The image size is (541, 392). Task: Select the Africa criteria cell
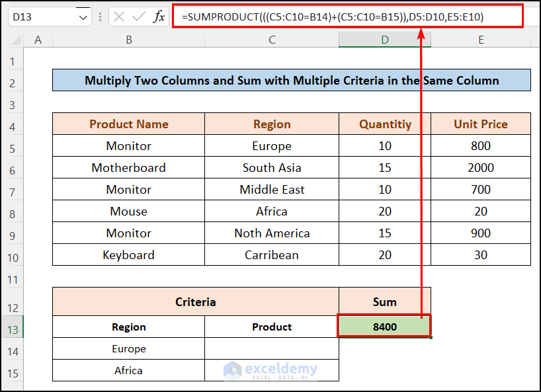point(128,370)
